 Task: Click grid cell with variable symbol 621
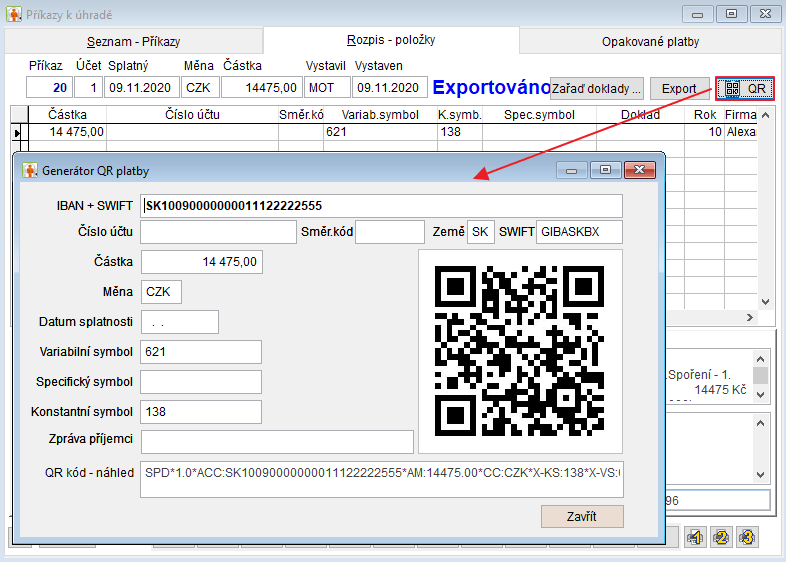tap(380, 132)
